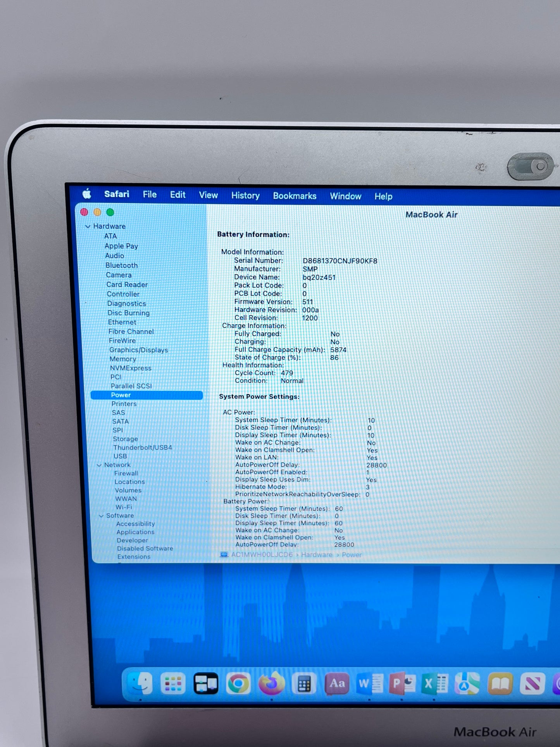The image size is (560, 747).
Task: Open the Bookmarks menu
Action: pyautogui.click(x=295, y=196)
